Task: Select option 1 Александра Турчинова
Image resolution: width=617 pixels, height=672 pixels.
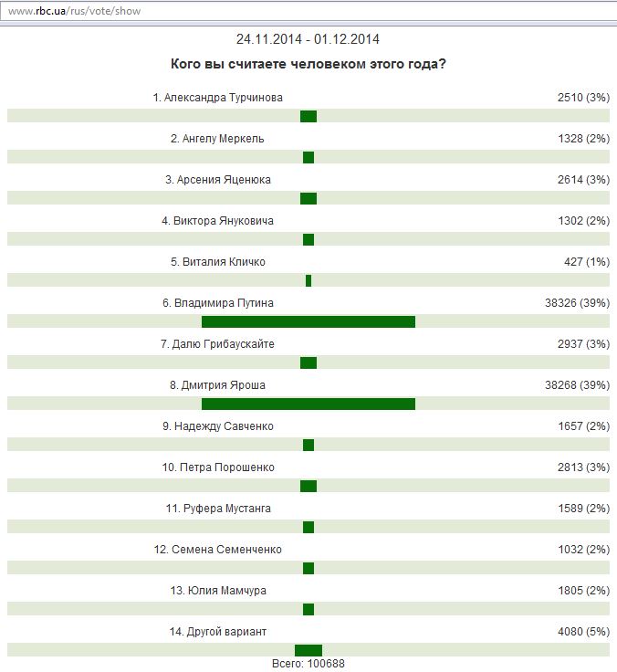Action: point(217,98)
